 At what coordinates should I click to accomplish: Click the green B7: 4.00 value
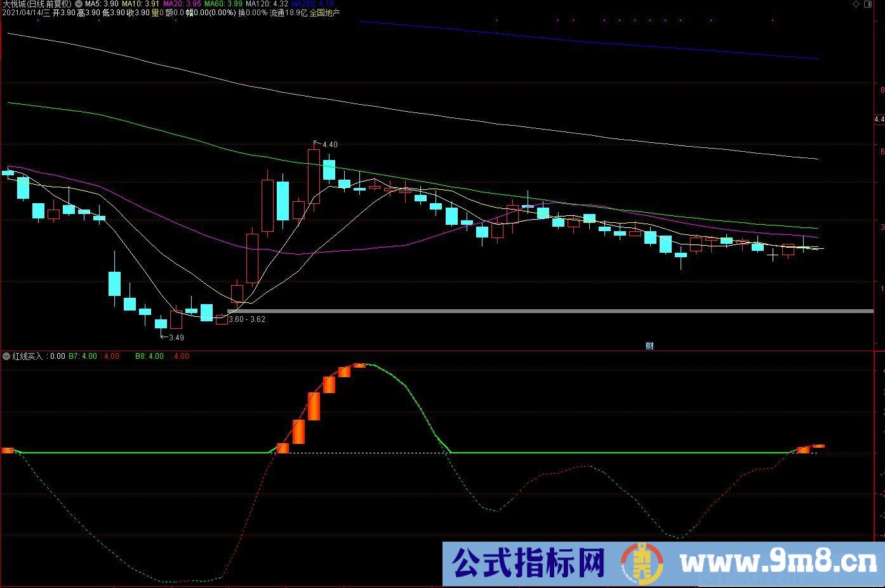pyautogui.click(x=83, y=356)
